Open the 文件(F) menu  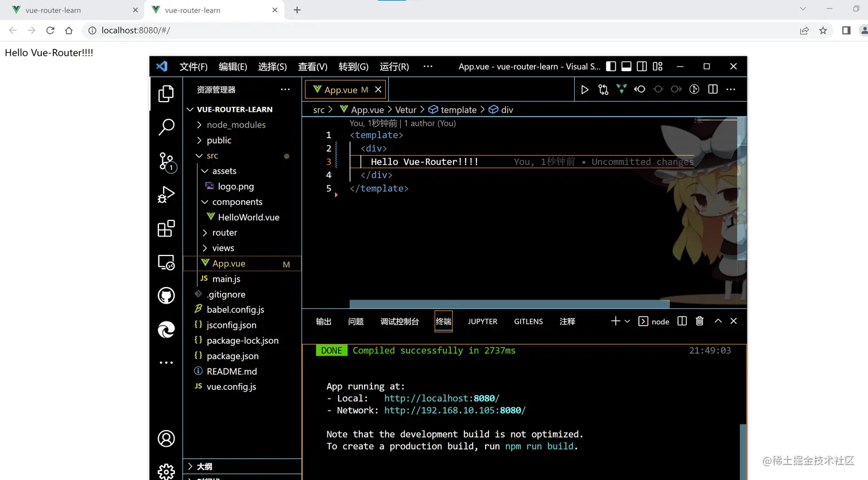pos(193,67)
